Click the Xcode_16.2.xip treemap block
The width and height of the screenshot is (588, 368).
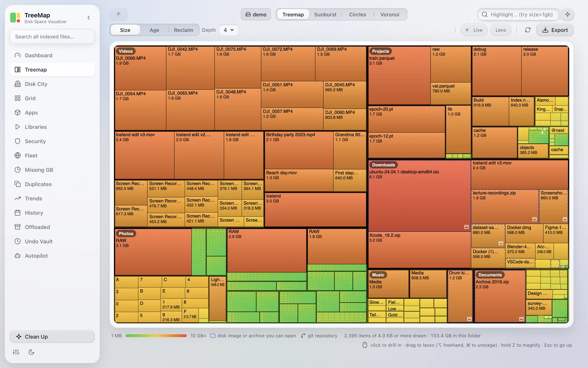click(x=419, y=250)
